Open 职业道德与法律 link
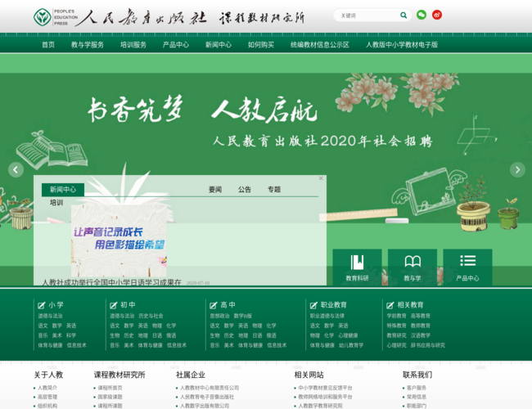This screenshot has width=532, height=409. (x=327, y=316)
